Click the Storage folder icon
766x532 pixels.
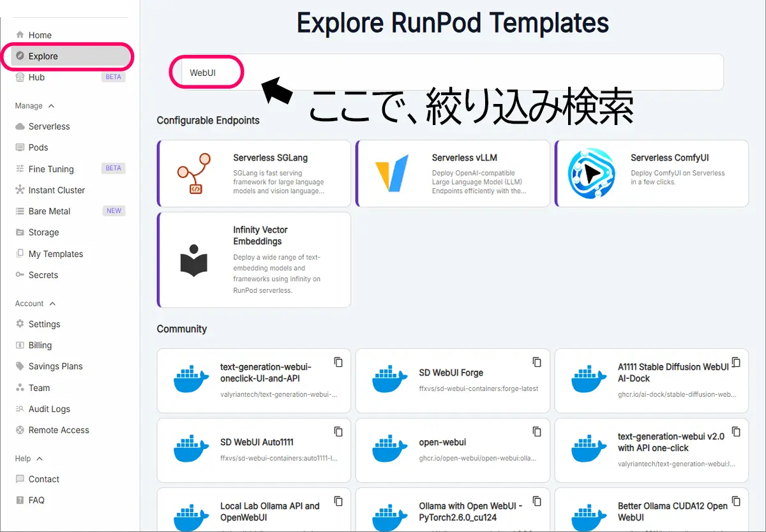click(20, 232)
